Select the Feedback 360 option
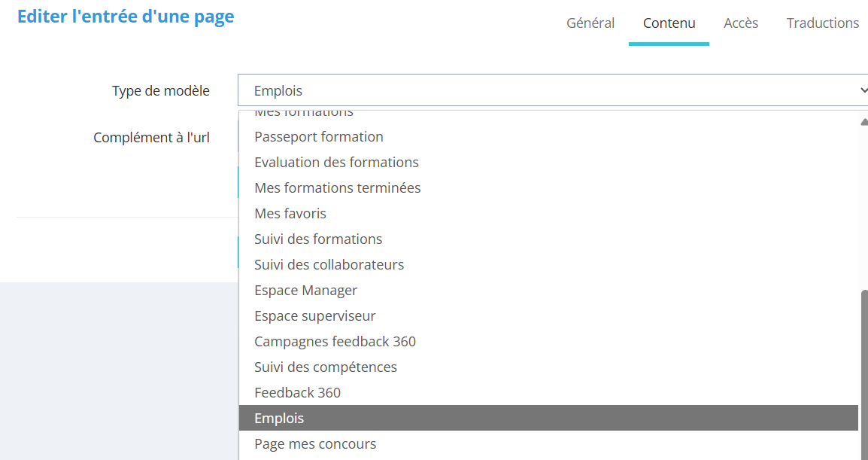The height and width of the screenshot is (460, 868). [297, 393]
